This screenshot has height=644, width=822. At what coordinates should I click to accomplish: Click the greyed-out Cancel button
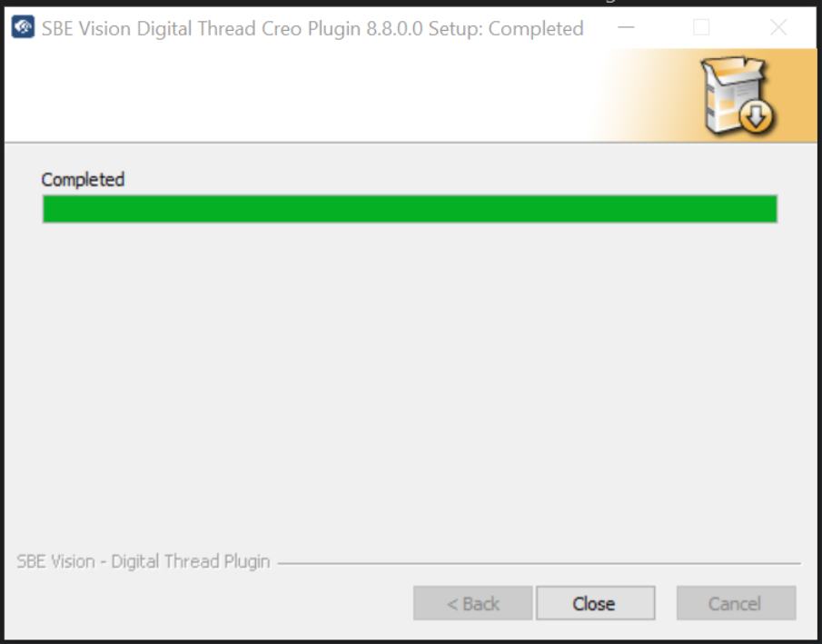pos(736,603)
